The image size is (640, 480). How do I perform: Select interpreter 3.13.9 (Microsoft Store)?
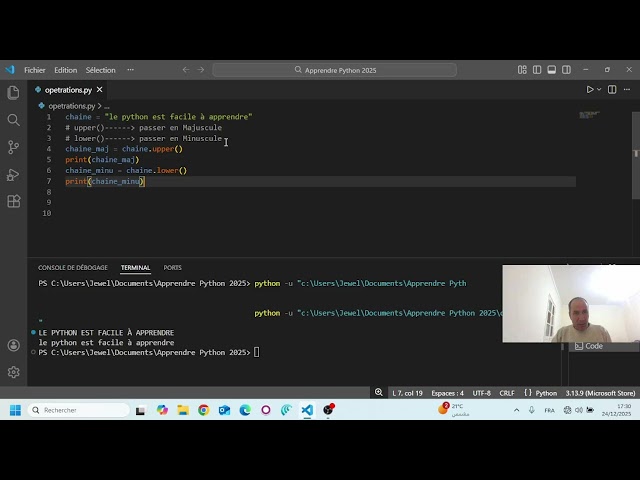tap(600, 393)
